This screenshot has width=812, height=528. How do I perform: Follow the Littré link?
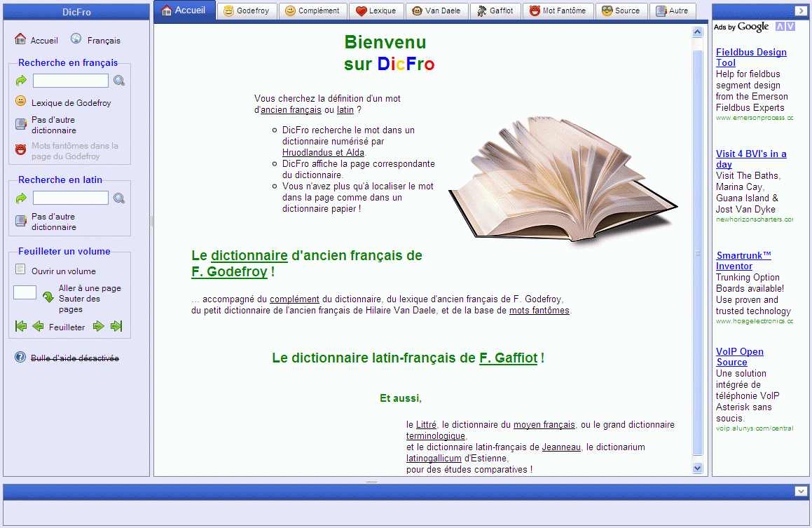[x=426, y=425]
